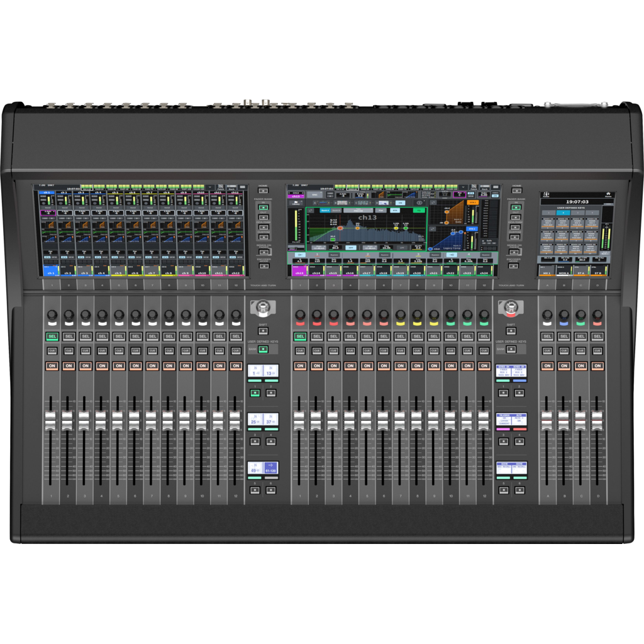Click the fader cap on left channel strip 1
Image resolution: width=644 pixels, height=644 pixels.
click(x=51, y=417)
